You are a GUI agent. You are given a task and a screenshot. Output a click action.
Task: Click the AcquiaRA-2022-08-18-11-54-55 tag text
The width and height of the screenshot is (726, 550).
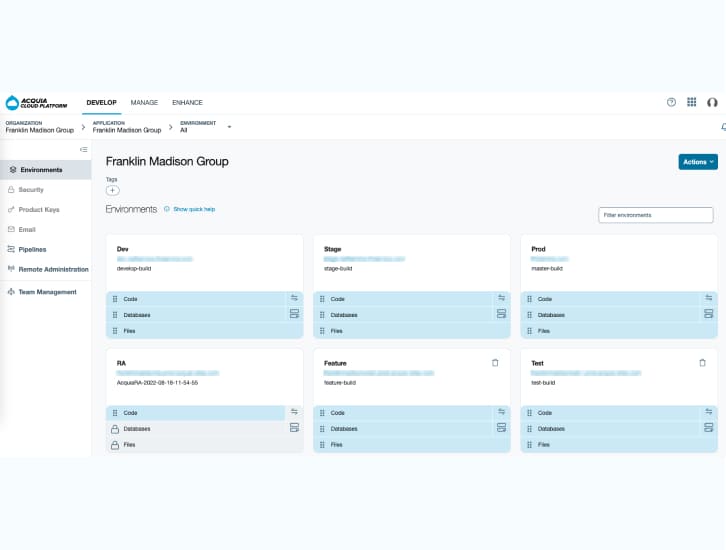[x=157, y=383]
